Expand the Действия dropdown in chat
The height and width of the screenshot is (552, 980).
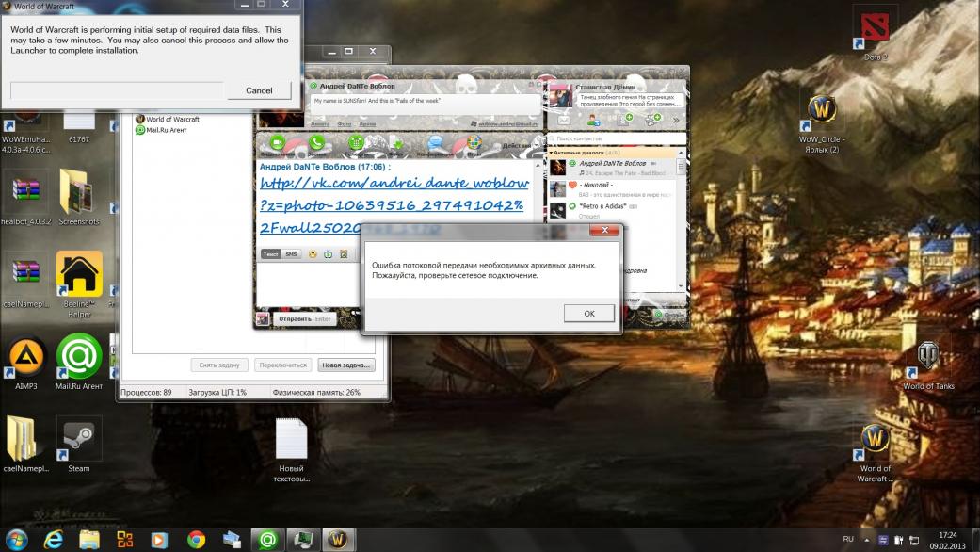(x=520, y=146)
